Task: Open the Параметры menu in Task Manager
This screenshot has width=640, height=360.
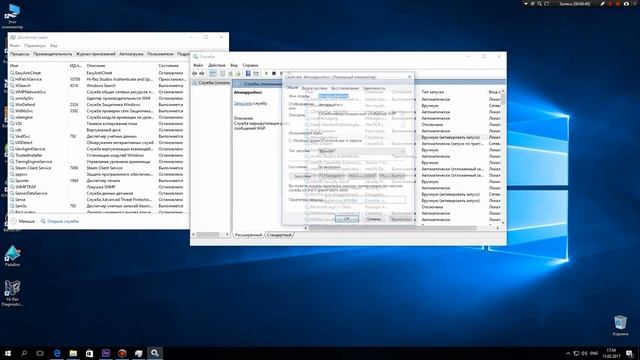Action: [x=35, y=46]
